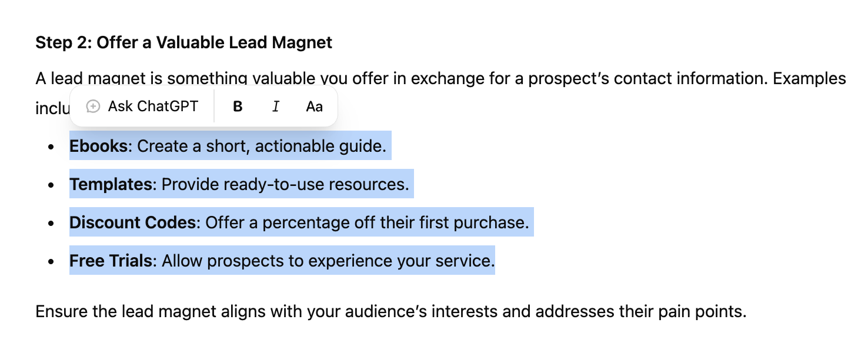Click the Step 2 heading text
Screen dimensions: 868x346
(184, 42)
